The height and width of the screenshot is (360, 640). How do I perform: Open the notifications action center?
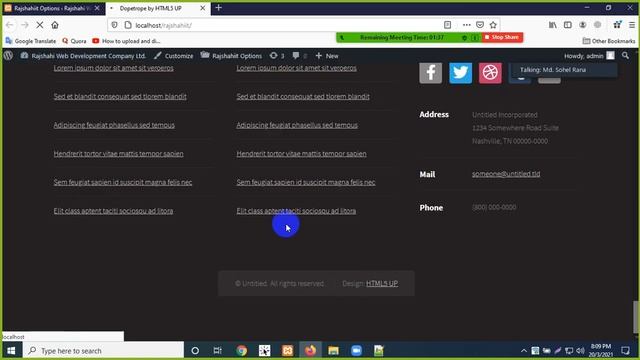625,351
